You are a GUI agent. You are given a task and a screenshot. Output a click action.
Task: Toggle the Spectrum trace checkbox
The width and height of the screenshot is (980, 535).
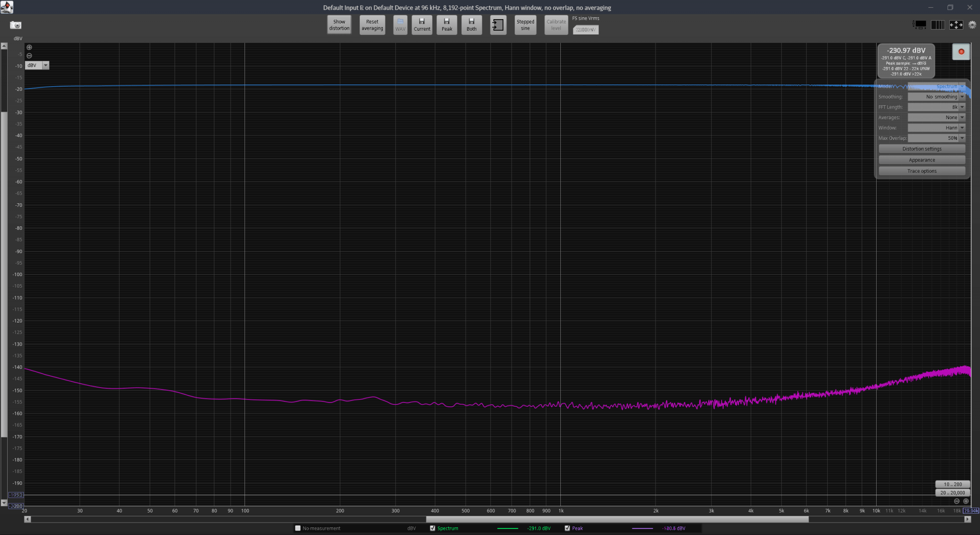[433, 528]
